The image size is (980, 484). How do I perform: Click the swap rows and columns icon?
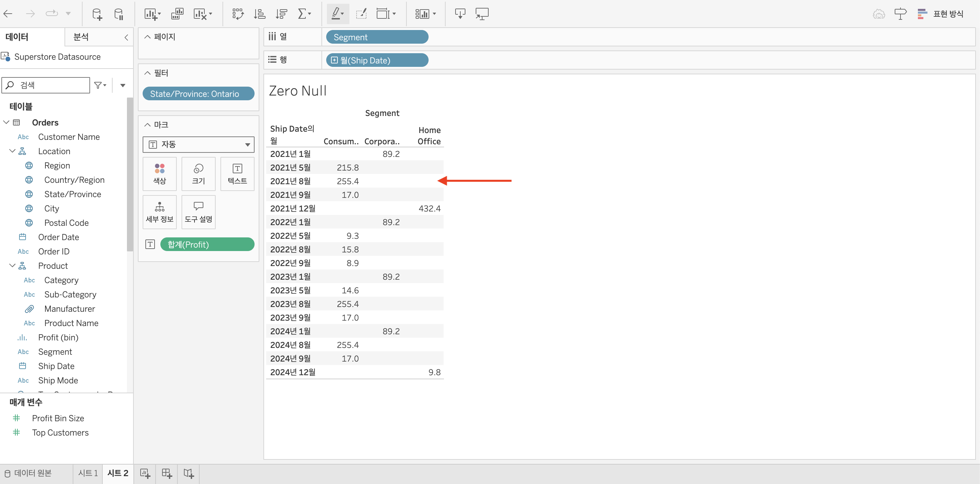click(238, 14)
